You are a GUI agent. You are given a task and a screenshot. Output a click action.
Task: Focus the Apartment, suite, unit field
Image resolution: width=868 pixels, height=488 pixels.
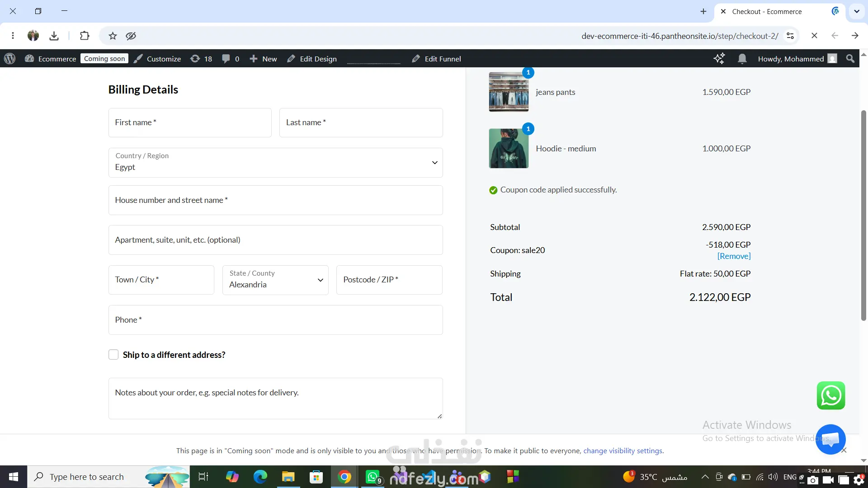(276, 240)
